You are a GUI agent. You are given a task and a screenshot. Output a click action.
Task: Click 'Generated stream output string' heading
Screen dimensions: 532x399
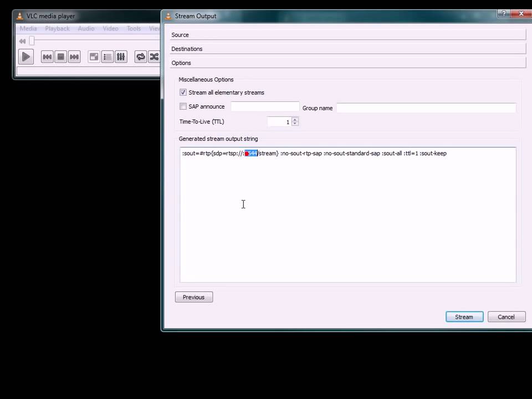coord(218,139)
